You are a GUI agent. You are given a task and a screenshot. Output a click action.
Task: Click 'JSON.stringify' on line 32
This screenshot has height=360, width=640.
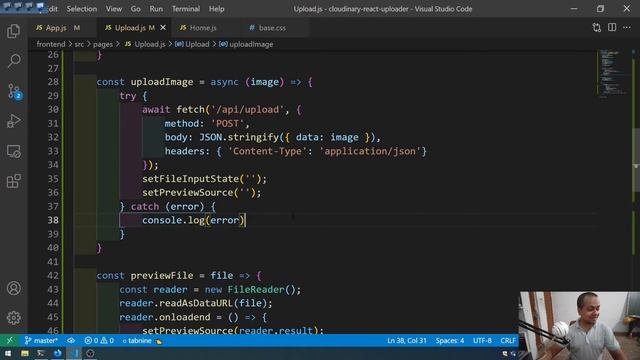tap(239, 137)
